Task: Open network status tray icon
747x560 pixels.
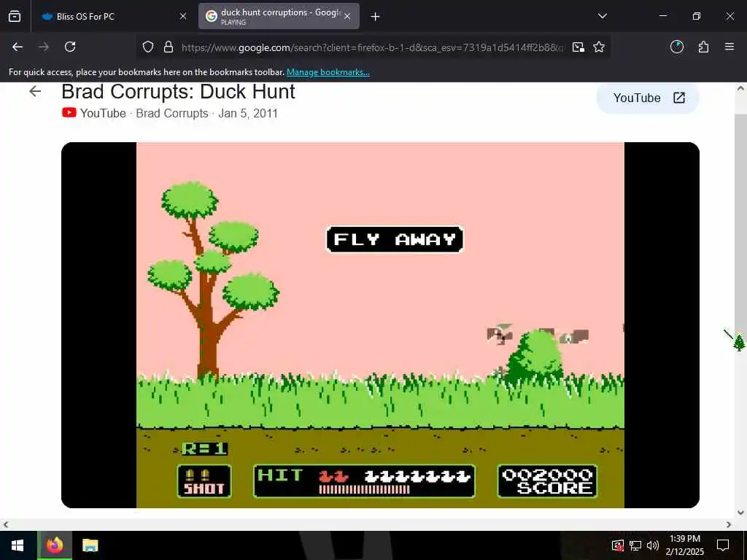Action: (x=635, y=545)
